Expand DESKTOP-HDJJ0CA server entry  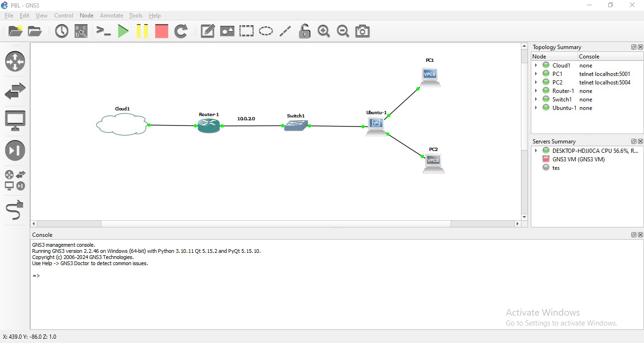536,151
